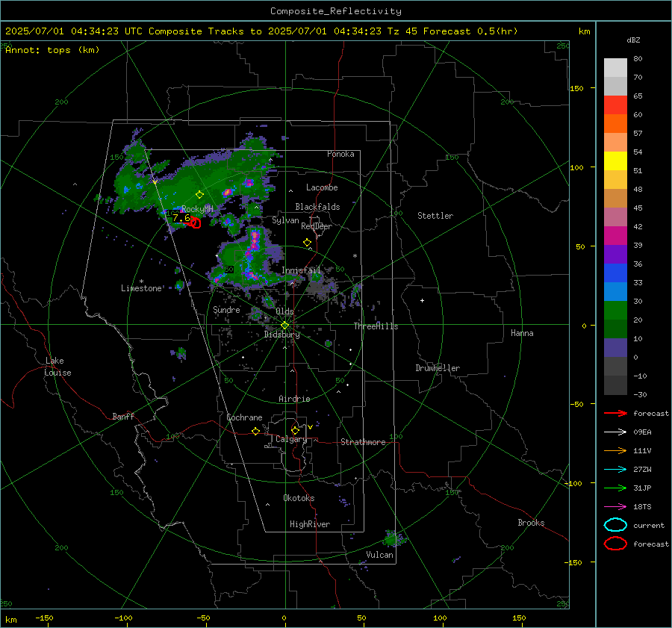Click the magenta 18TS arrow in the legend
The height and width of the screenshot is (628, 672).
coord(615,507)
